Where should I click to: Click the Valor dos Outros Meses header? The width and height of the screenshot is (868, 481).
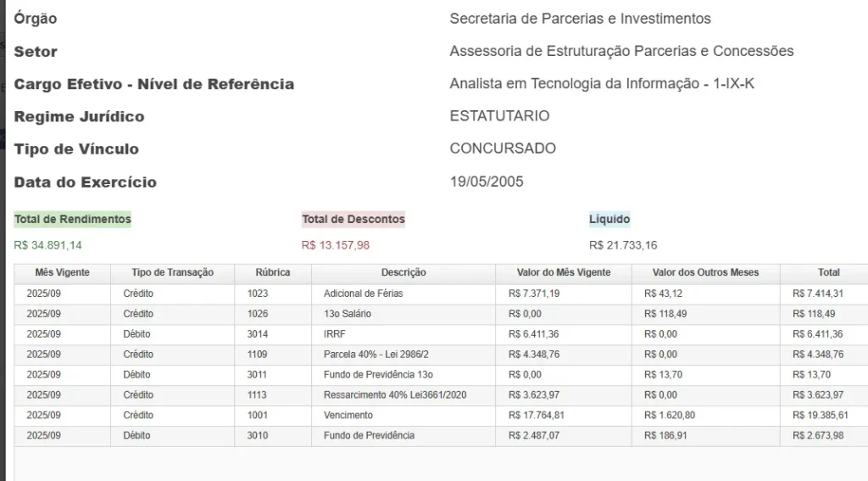[705, 273]
